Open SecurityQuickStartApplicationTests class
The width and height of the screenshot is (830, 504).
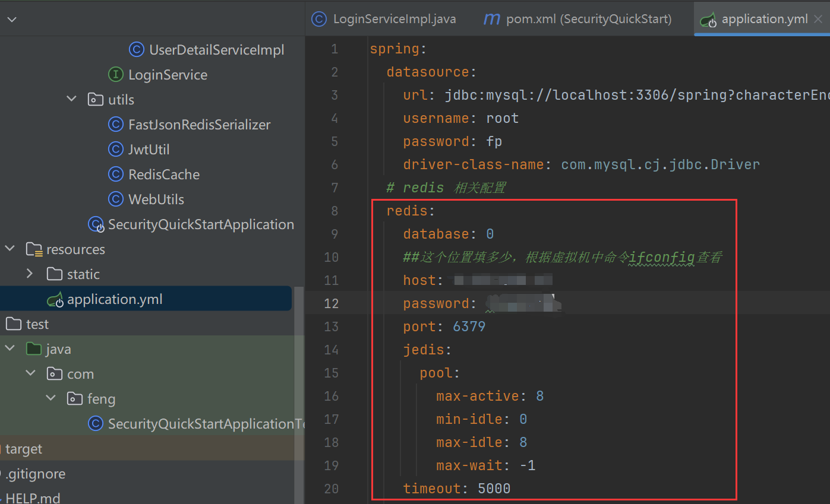click(x=206, y=424)
